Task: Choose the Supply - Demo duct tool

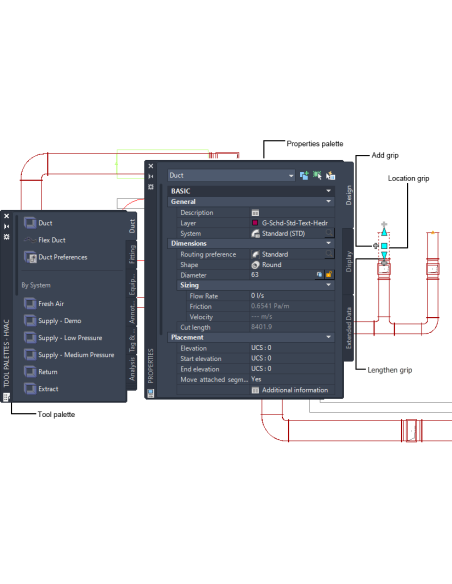Action: [x=52, y=321]
